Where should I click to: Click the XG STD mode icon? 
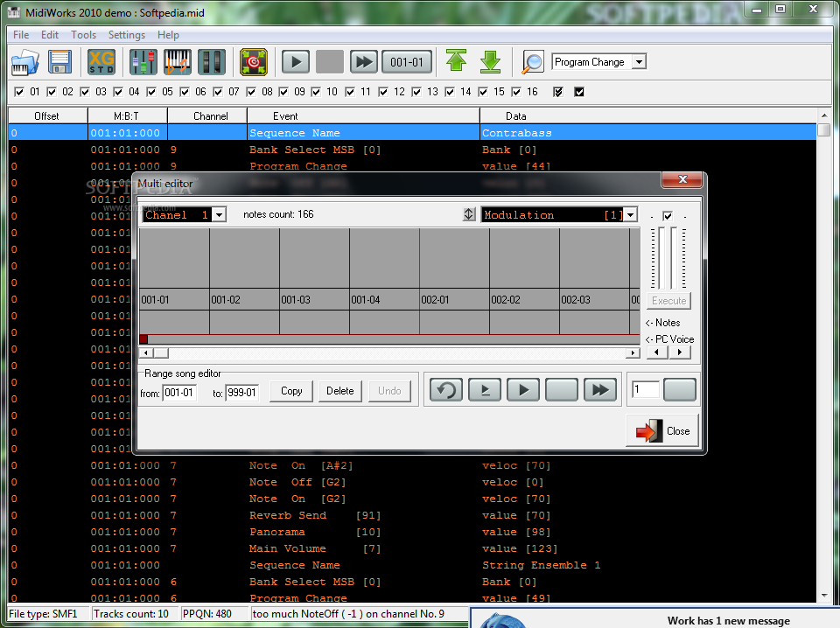101,62
